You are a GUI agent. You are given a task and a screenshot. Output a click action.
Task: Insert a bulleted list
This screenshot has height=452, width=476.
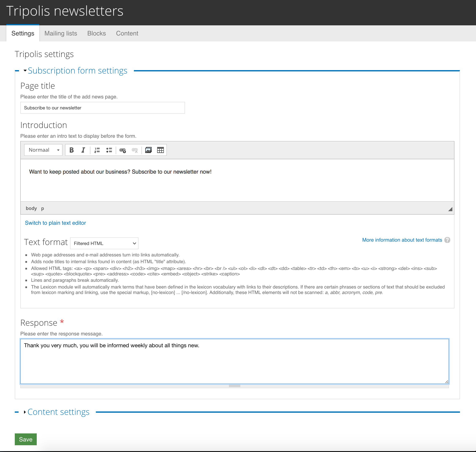(109, 150)
